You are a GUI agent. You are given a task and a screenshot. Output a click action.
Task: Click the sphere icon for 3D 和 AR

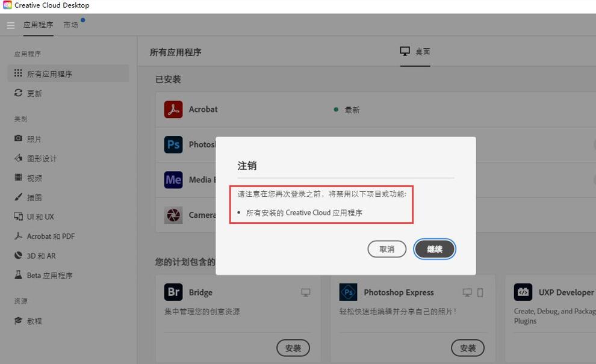pos(18,255)
